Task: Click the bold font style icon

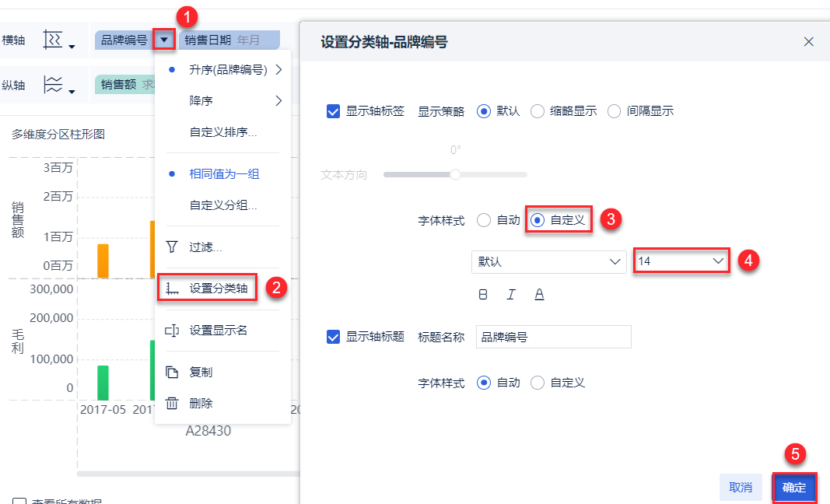Action: click(483, 294)
